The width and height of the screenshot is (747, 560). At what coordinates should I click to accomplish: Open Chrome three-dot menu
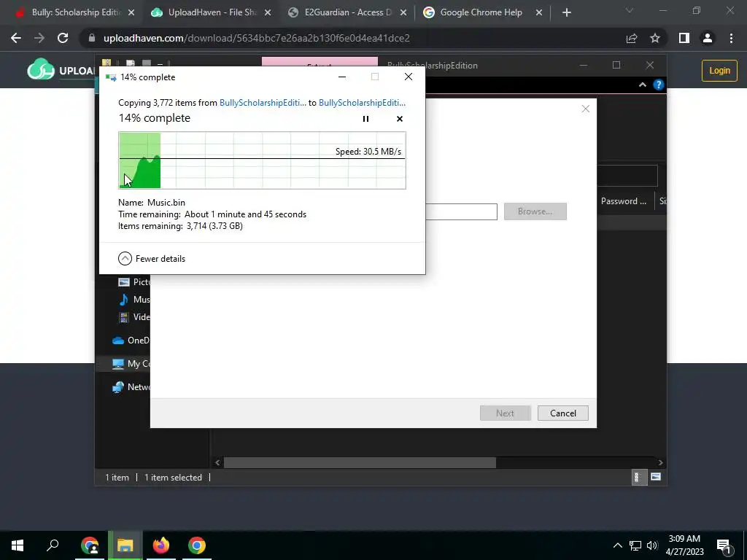[731, 38]
